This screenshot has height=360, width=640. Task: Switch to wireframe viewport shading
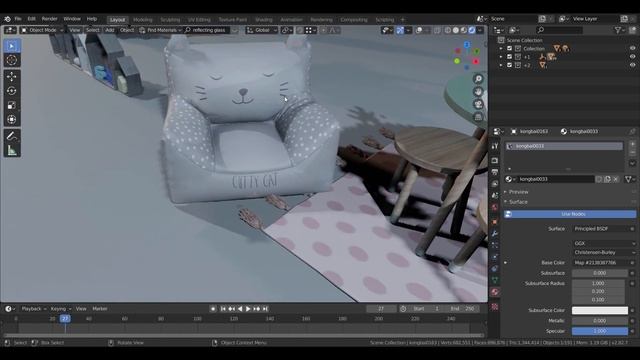[x=448, y=30]
